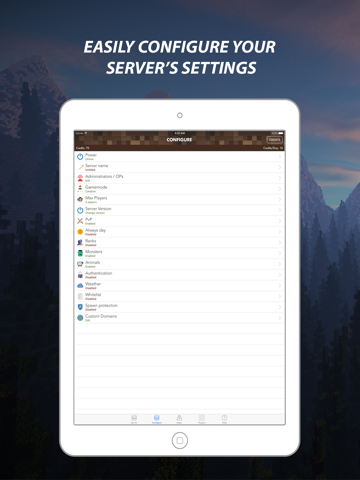Switch to the Server tab in bottom bar
The width and height of the screenshot is (360, 480).
click(x=134, y=419)
